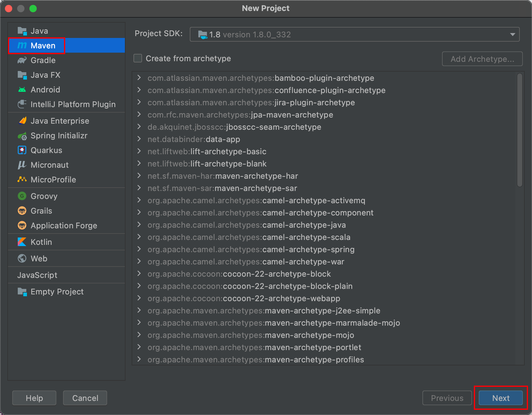This screenshot has width=532, height=415.
Task: Expand confluence-plugin-archetype chevron
Action: pos(139,90)
